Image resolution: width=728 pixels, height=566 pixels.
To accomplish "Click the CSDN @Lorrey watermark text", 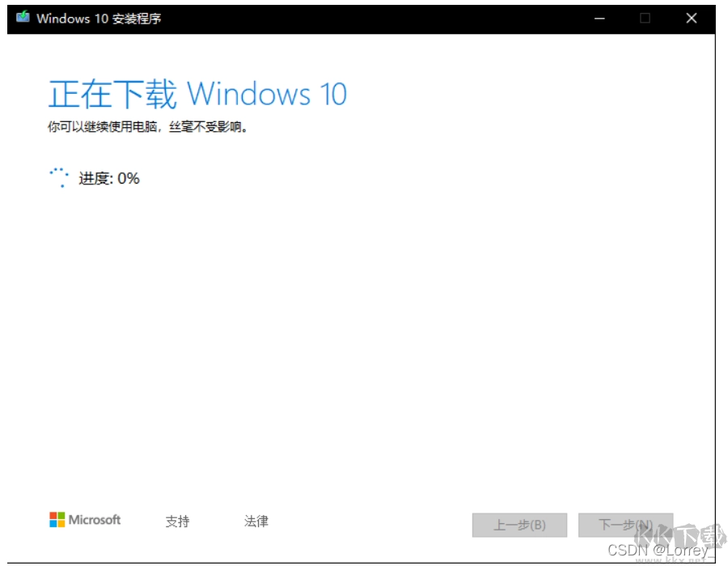I will click(656, 551).
